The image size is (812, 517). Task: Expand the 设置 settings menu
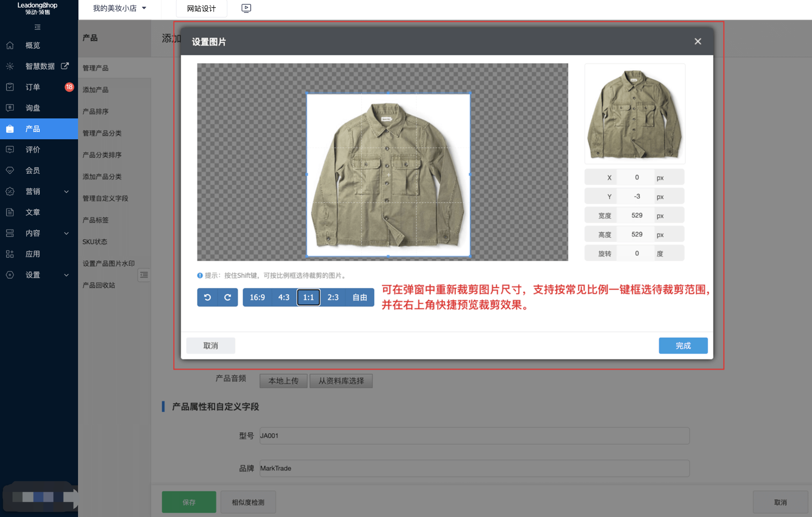point(33,275)
